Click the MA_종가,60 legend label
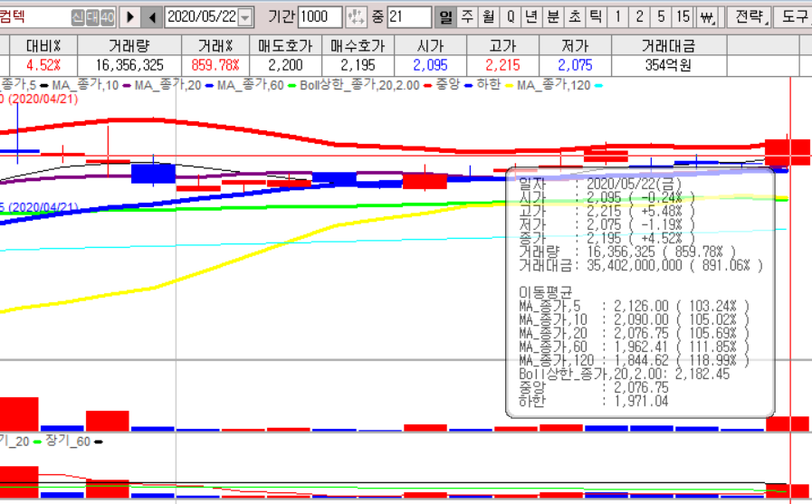812x504 pixels. pos(251,85)
